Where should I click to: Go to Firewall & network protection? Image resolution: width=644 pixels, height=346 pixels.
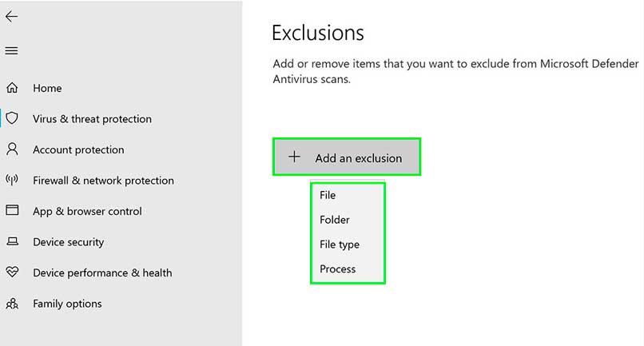(103, 181)
